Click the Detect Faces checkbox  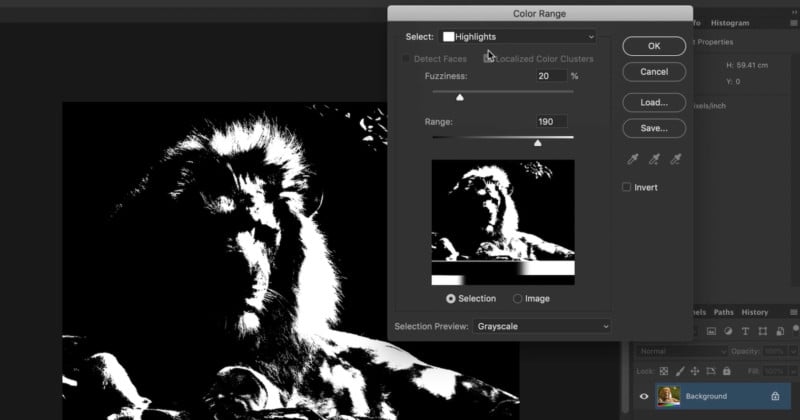click(x=406, y=59)
